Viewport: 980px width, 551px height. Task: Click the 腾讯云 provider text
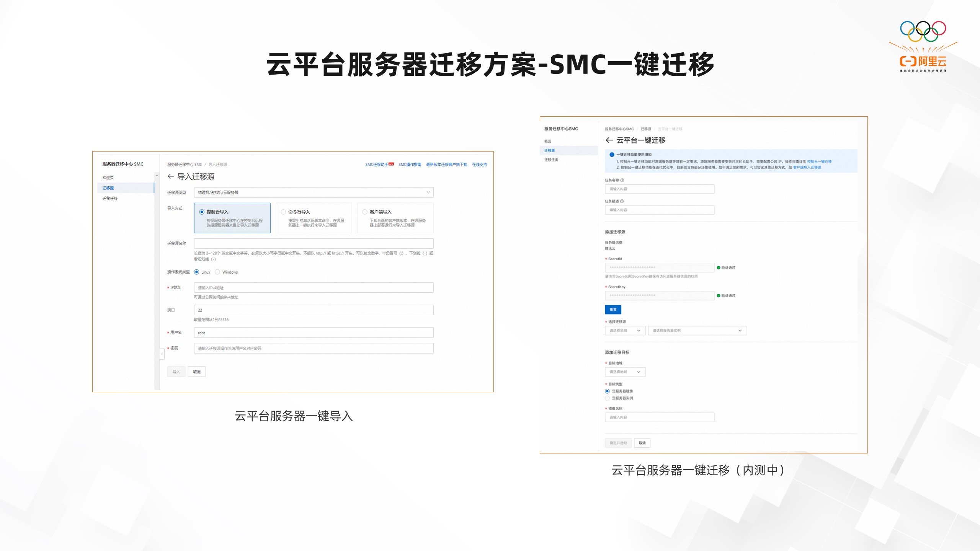click(x=610, y=249)
